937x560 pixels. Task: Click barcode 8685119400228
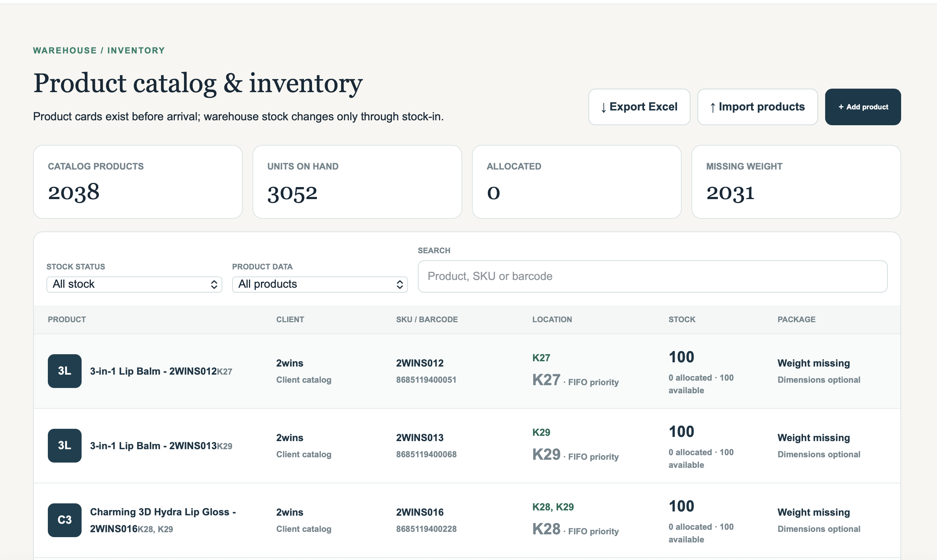tap(426, 529)
